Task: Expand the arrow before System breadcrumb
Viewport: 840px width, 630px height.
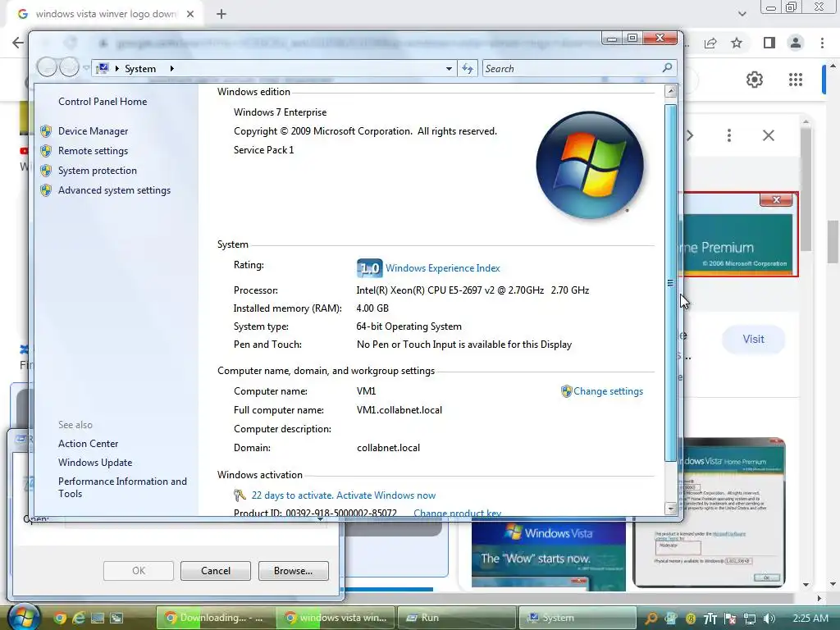Action: click(116, 69)
